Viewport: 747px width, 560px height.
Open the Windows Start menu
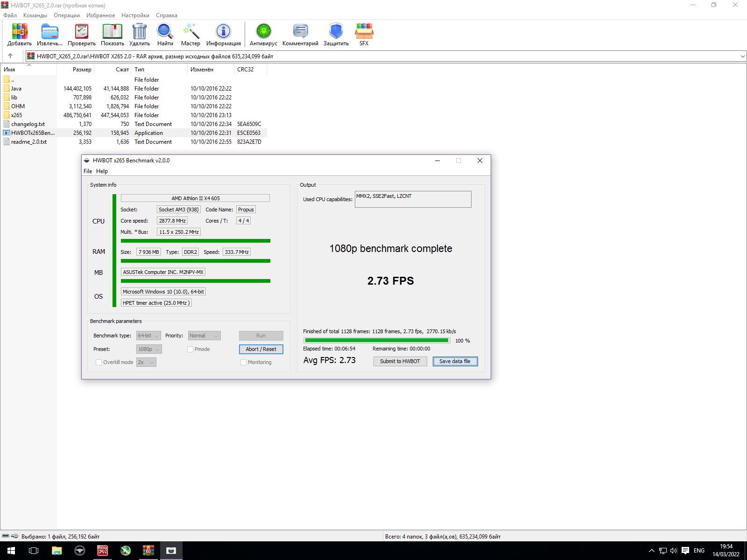coord(11,551)
